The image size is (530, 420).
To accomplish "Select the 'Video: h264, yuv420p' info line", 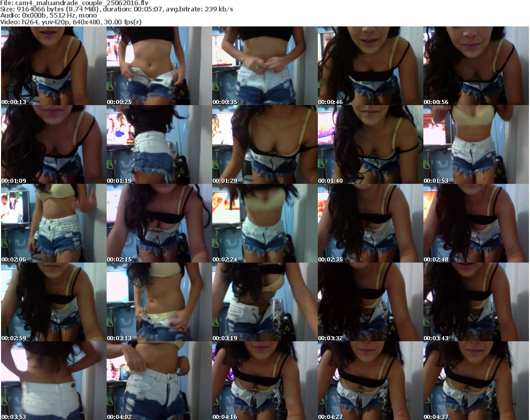I will pos(70,22).
